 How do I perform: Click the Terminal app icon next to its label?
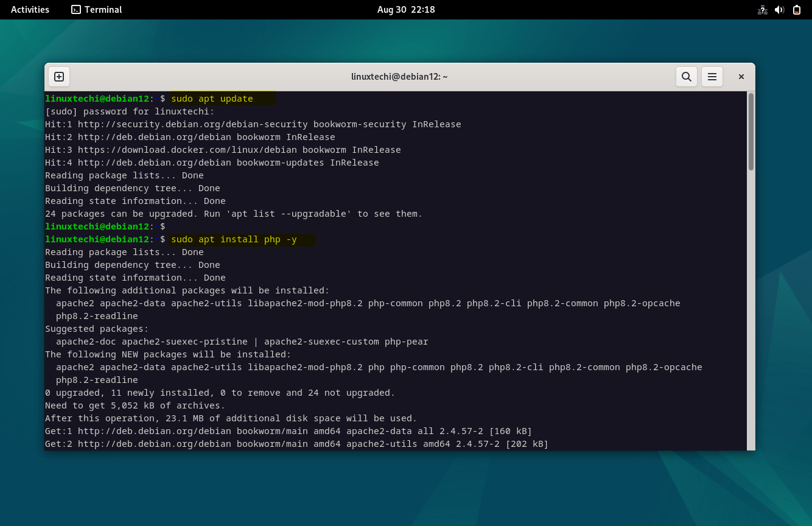[75, 9]
